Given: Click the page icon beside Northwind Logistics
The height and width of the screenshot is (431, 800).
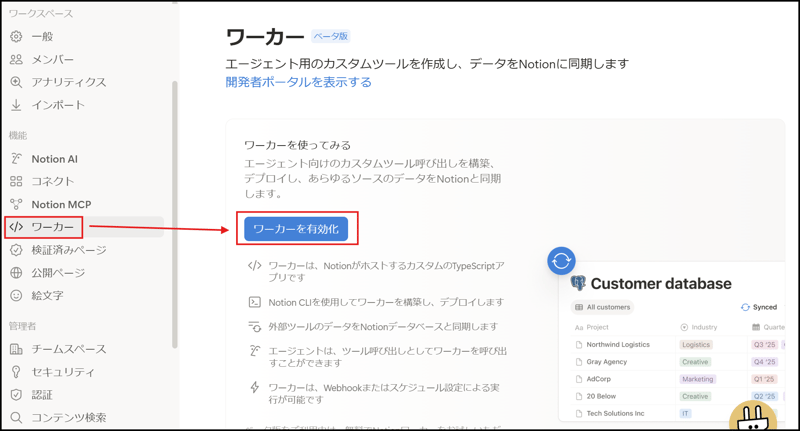Looking at the screenshot, I should tap(579, 345).
